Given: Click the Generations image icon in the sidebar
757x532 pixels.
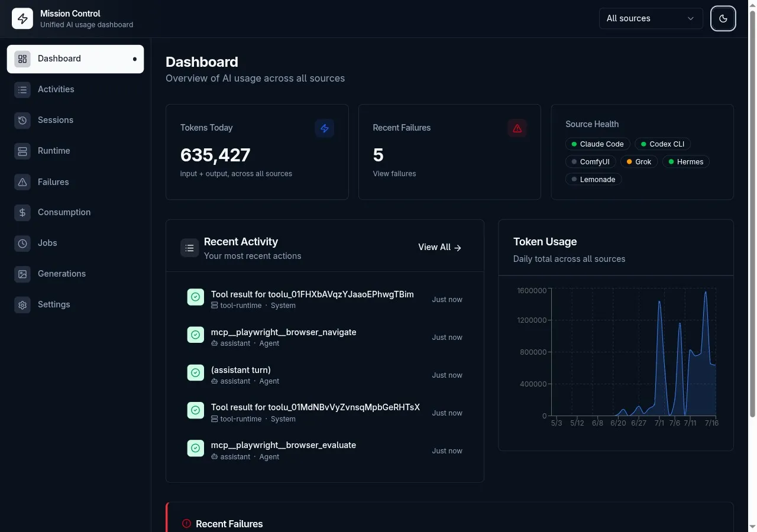Looking at the screenshot, I should click(x=22, y=274).
